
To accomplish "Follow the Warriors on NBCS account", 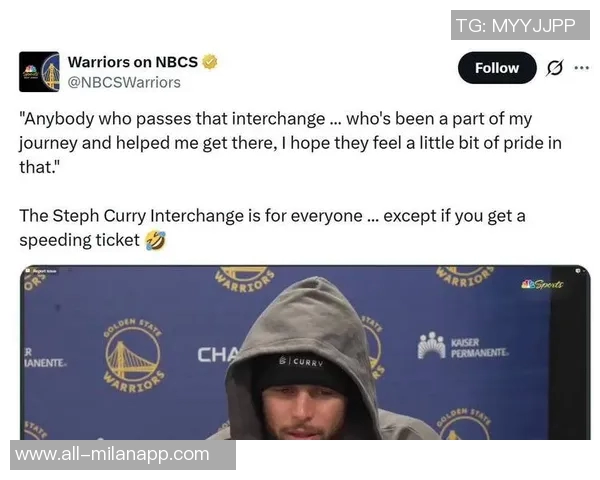I will 497,68.
